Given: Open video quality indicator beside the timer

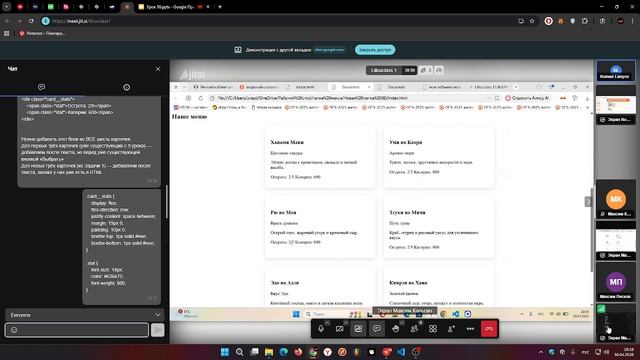Looking at the screenshot, I should (439, 70).
